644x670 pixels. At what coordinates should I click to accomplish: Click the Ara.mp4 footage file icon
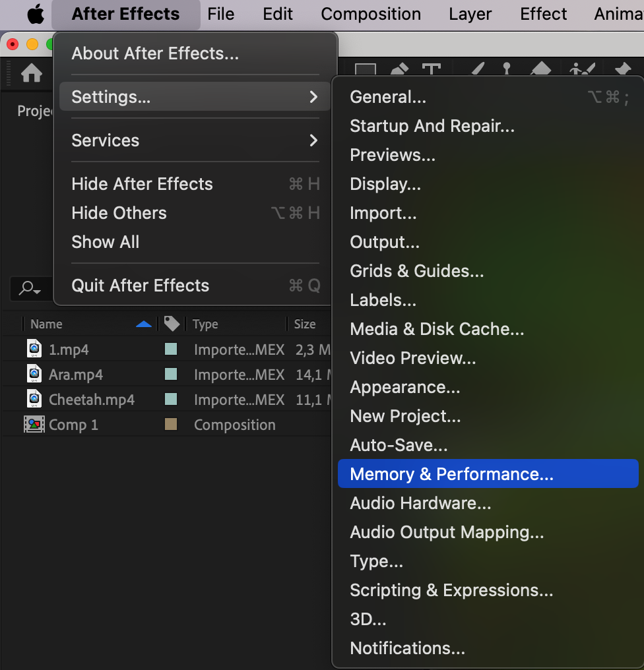(x=34, y=375)
